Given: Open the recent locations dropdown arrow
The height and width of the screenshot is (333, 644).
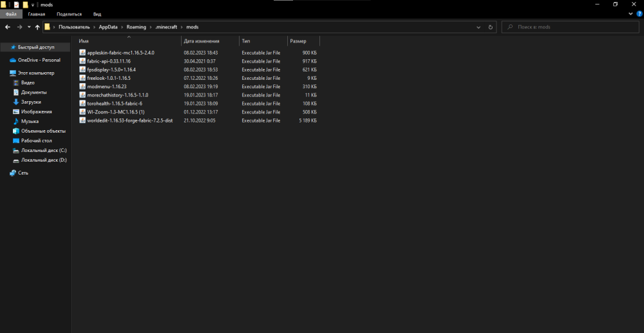Looking at the screenshot, I should 29,27.
